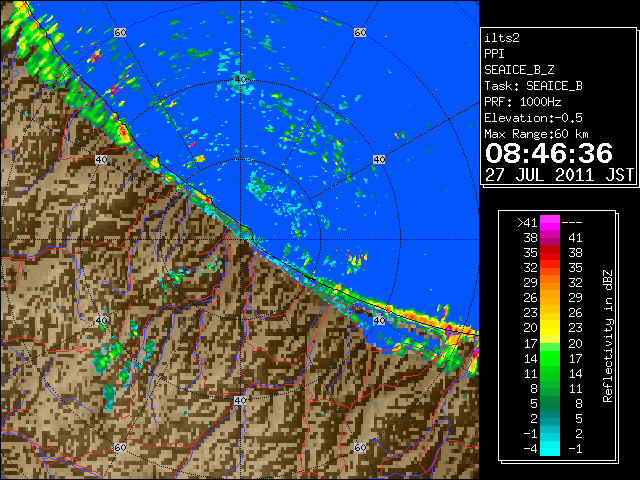The height and width of the screenshot is (480, 640).
Task: Select the Task: SEAICE_B line
Action: click(x=533, y=86)
